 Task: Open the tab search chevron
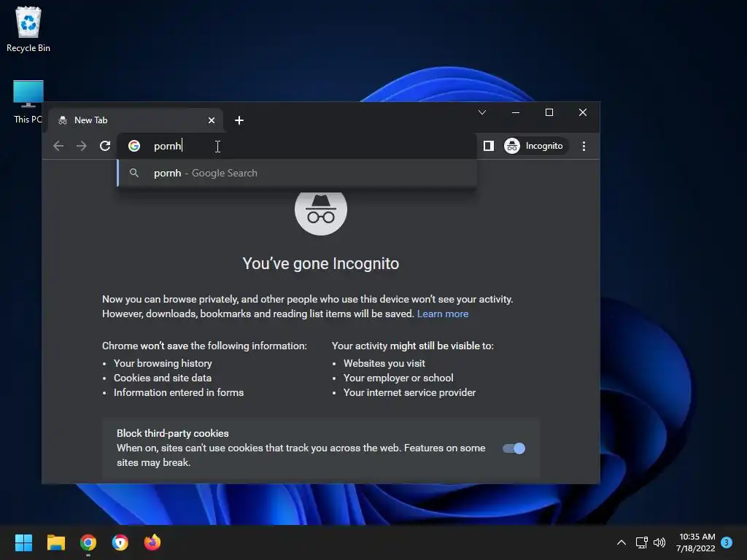(x=482, y=112)
